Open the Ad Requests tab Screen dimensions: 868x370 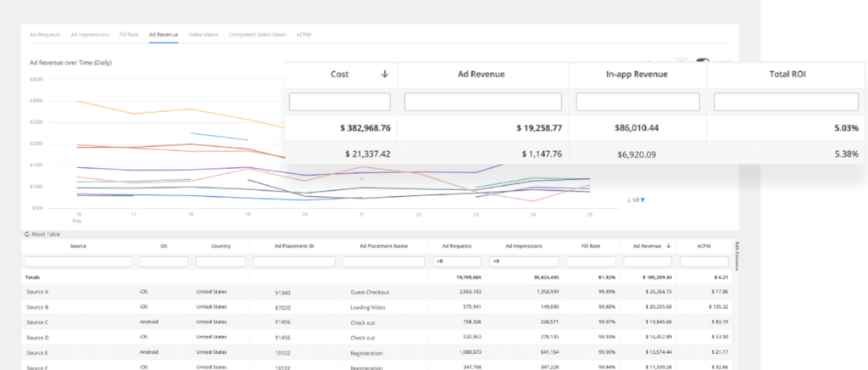click(45, 34)
